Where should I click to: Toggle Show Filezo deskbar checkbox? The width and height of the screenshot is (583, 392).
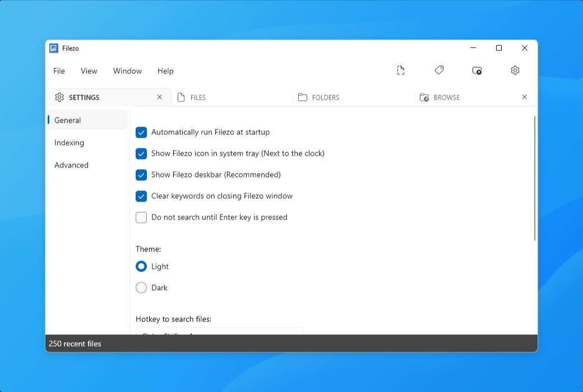pos(141,175)
